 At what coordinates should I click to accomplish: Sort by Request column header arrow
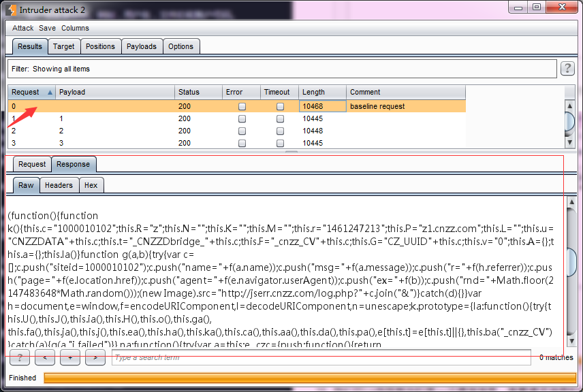pyautogui.click(x=50, y=93)
